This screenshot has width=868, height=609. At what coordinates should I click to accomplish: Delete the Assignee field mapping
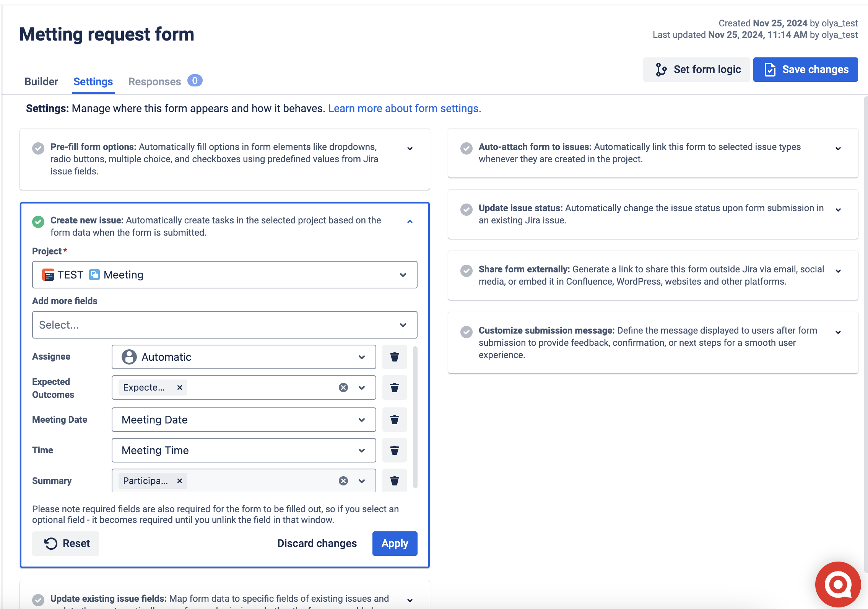pos(394,357)
